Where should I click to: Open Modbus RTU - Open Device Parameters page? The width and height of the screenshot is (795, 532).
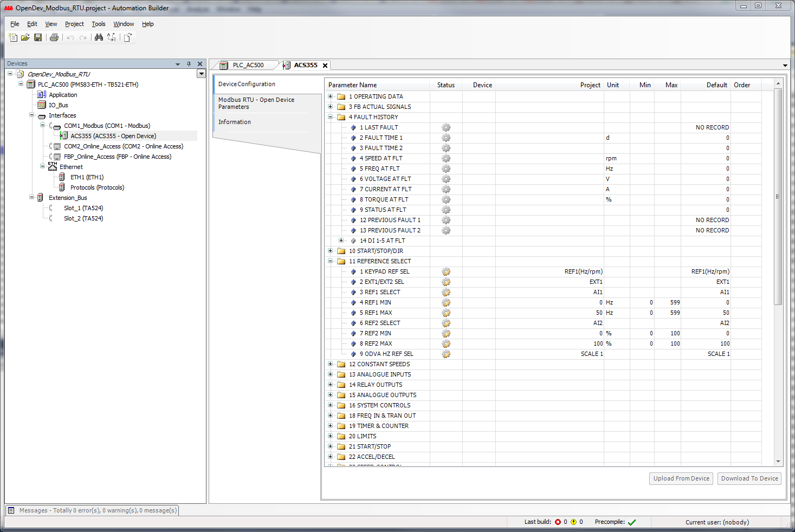(x=267, y=103)
